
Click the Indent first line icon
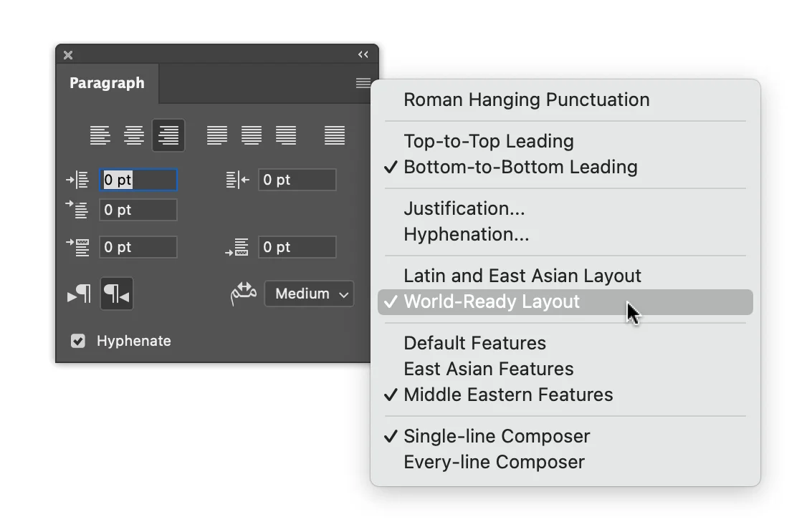[77, 210]
